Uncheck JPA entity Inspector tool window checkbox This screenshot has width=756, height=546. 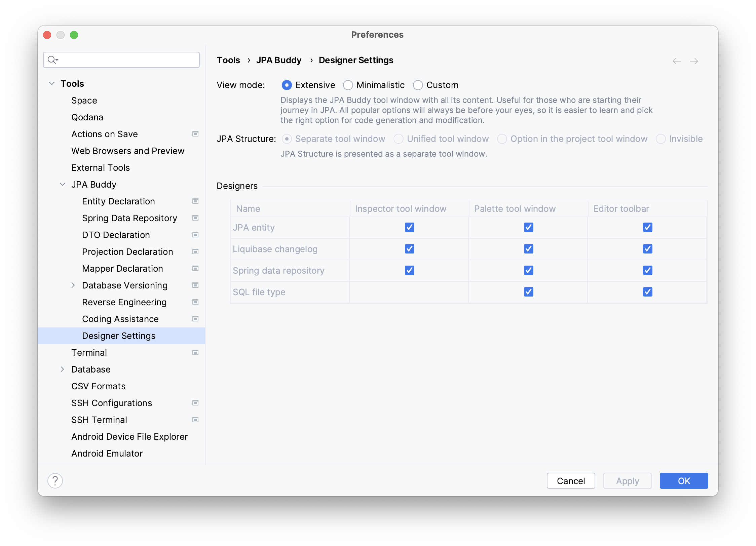409,227
